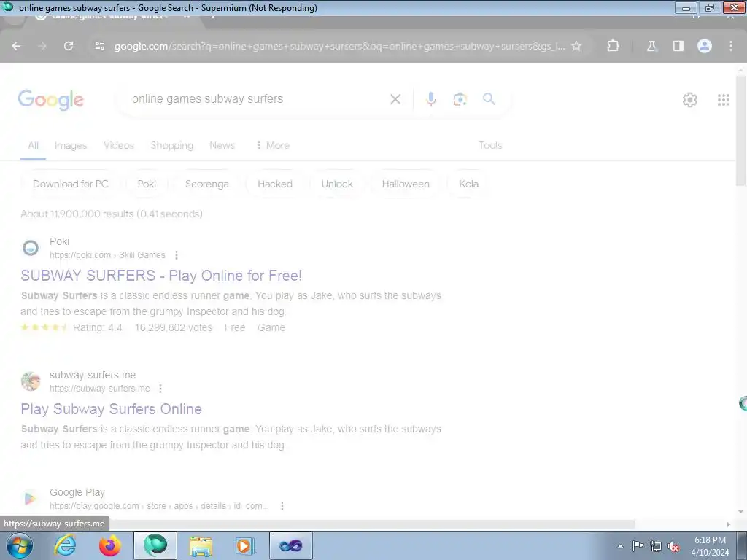This screenshot has width=747, height=560.
Task: Open Play Subway Surfers Online link
Action: (x=111, y=409)
